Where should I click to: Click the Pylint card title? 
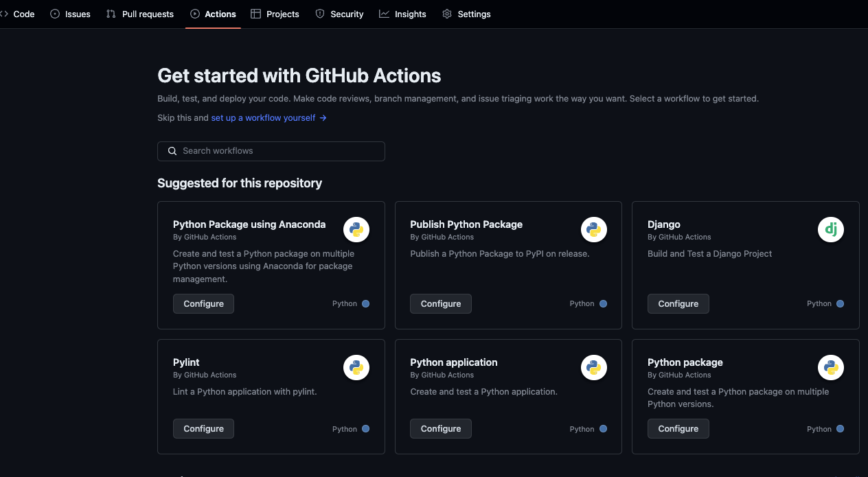[186, 362]
